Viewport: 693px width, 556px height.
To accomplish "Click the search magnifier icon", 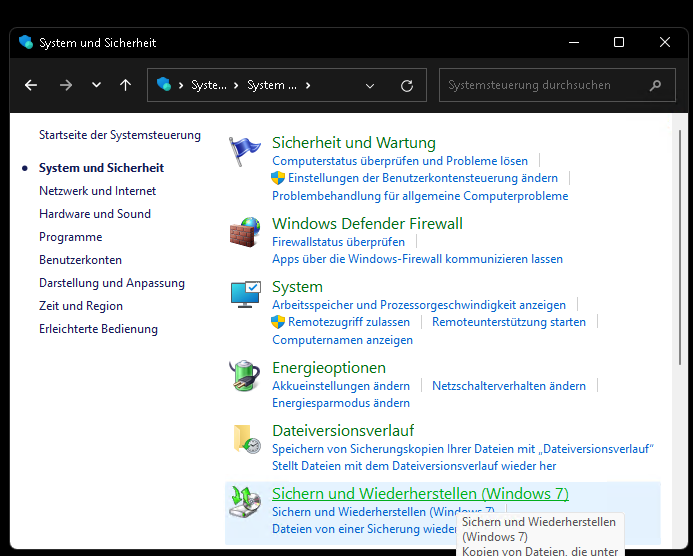I will coord(655,85).
